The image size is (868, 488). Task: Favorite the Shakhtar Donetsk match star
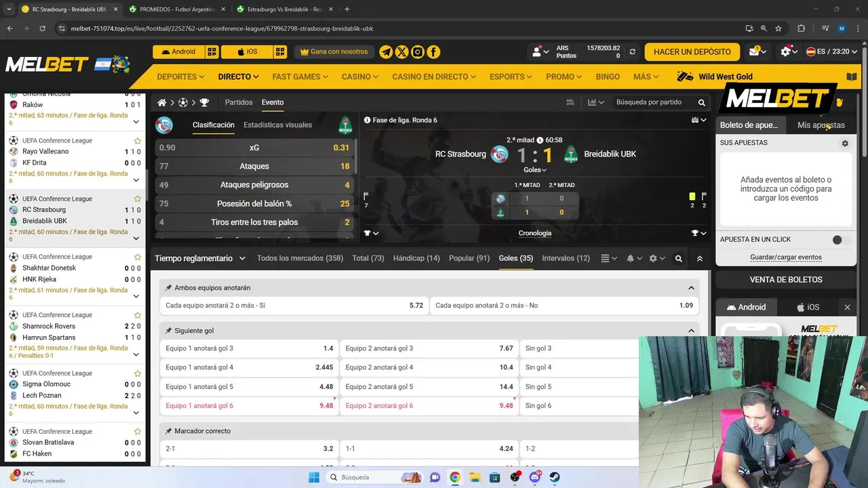[138, 257]
